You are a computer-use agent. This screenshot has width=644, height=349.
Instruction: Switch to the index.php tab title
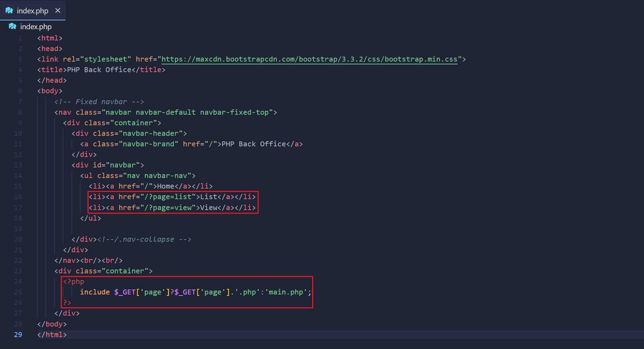pos(32,11)
